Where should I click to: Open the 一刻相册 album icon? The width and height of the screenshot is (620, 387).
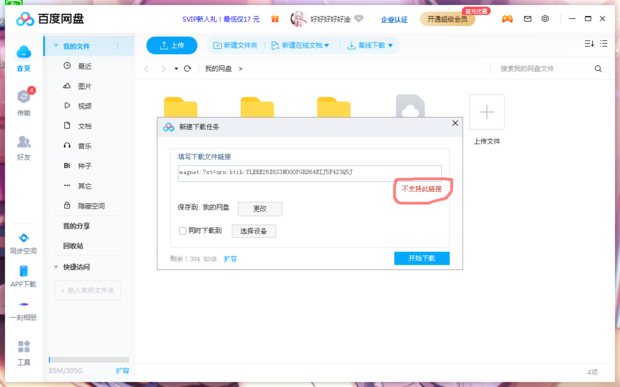pyautogui.click(x=24, y=304)
